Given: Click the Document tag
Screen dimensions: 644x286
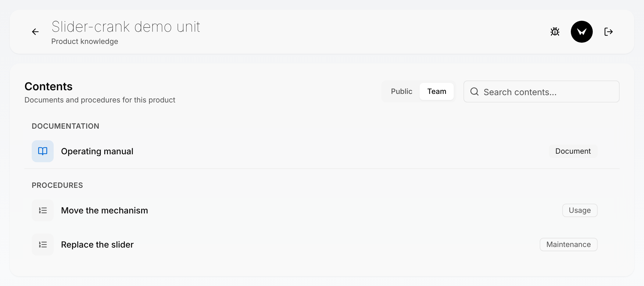Looking at the screenshot, I should (573, 151).
